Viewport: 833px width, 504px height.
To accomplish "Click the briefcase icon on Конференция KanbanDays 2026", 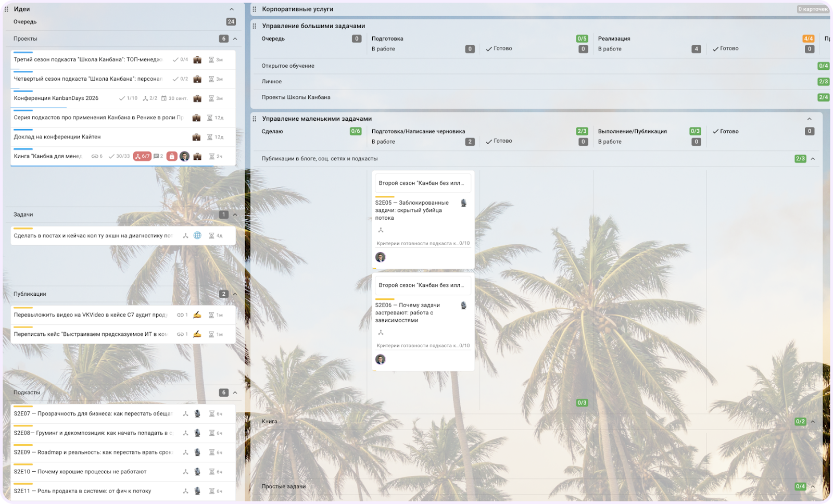I will (197, 98).
